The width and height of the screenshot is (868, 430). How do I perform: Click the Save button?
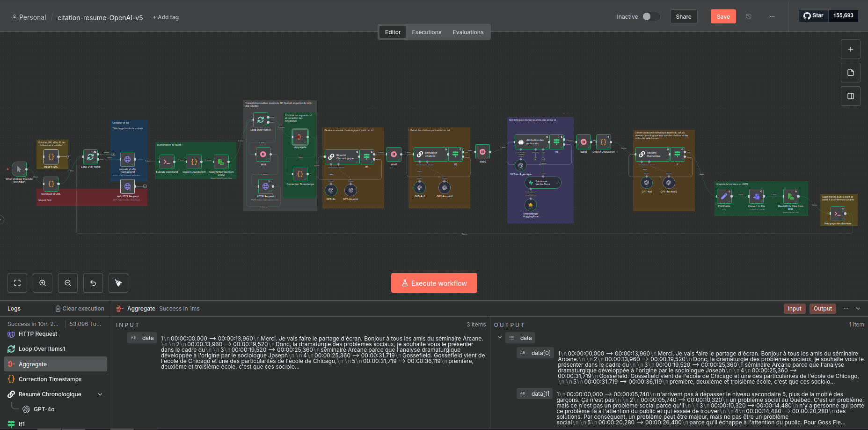pyautogui.click(x=723, y=17)
